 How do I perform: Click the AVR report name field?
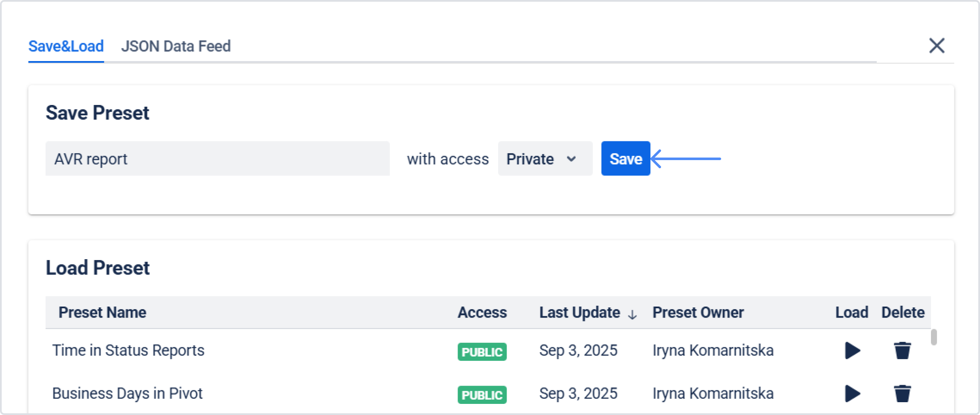217,159
